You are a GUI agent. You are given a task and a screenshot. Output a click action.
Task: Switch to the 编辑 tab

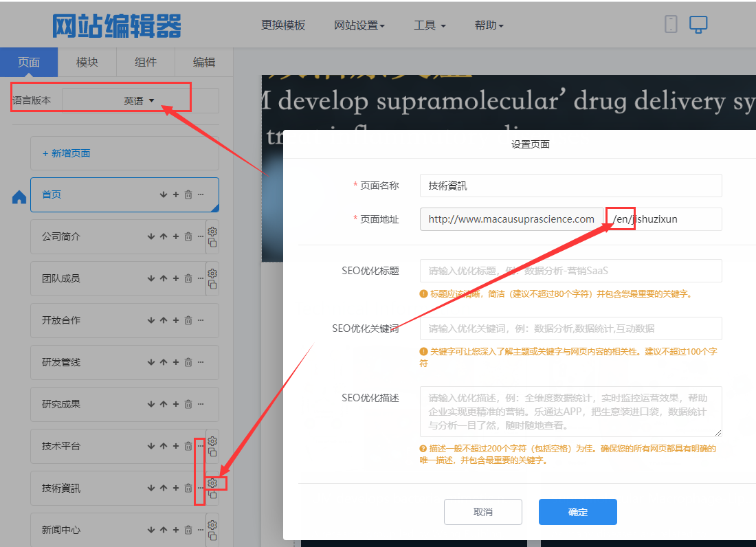coord(204,62)
